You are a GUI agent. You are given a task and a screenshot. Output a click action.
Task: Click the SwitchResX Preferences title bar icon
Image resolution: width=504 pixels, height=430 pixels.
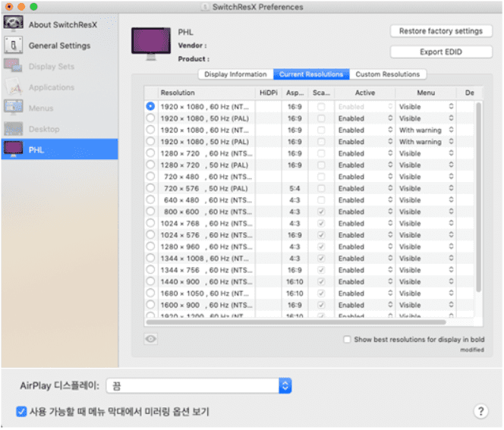(204, 7)
